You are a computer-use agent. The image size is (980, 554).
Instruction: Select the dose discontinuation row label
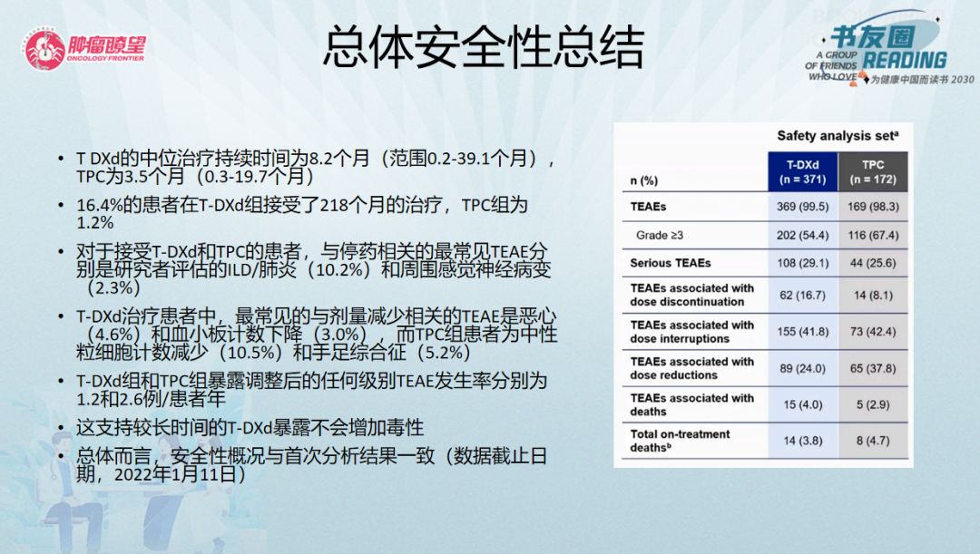(691, 295)
